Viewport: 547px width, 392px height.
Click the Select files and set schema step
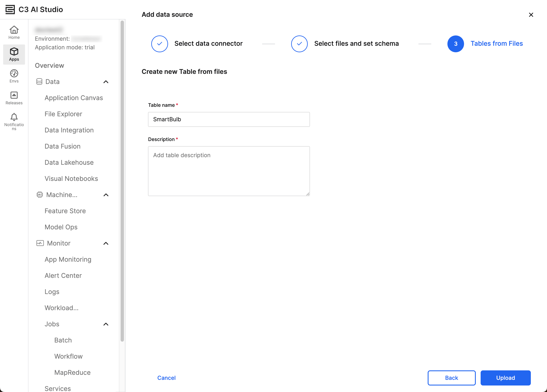click(x=356, y=44)
